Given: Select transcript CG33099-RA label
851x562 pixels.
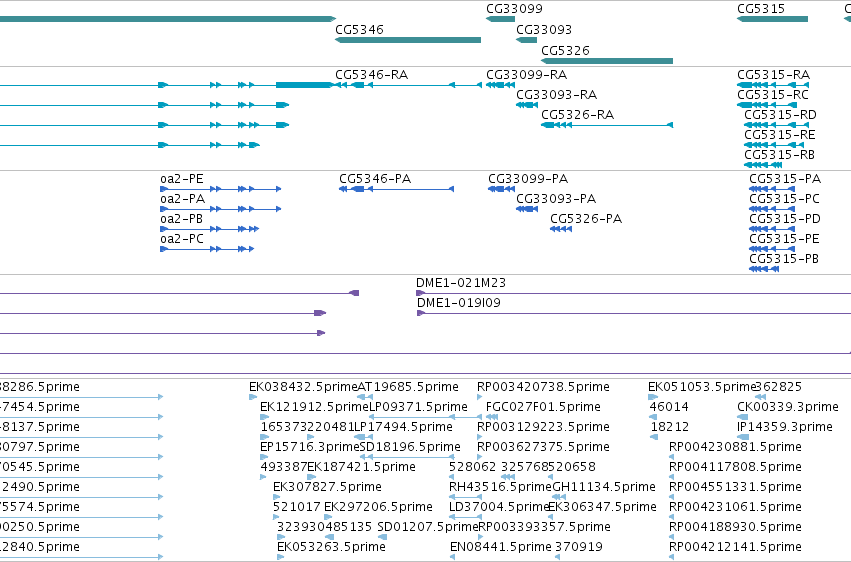Looking at the screenshot, I should click(x=526, y=75).
